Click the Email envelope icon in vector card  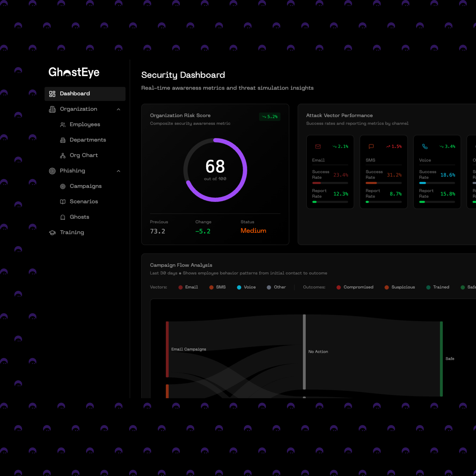[x=318, y=147]
